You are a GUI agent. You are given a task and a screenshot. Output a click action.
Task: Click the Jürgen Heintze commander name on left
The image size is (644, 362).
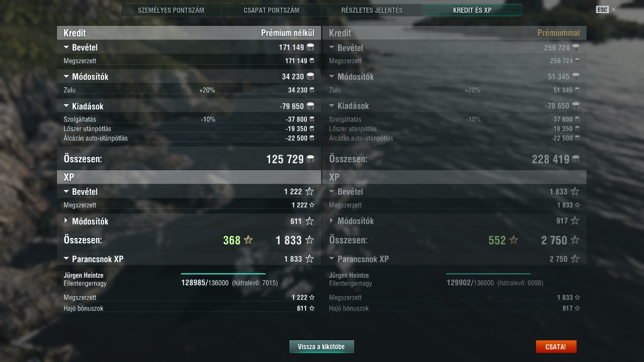click(83, 275)
